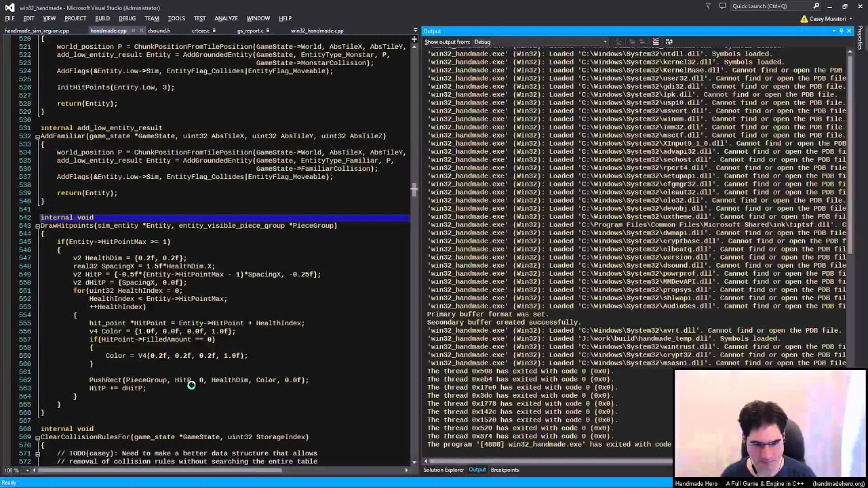The height and width of the screenshot is (488, 868).
Task: Open the EDIT menu
Action: (28, 18)
